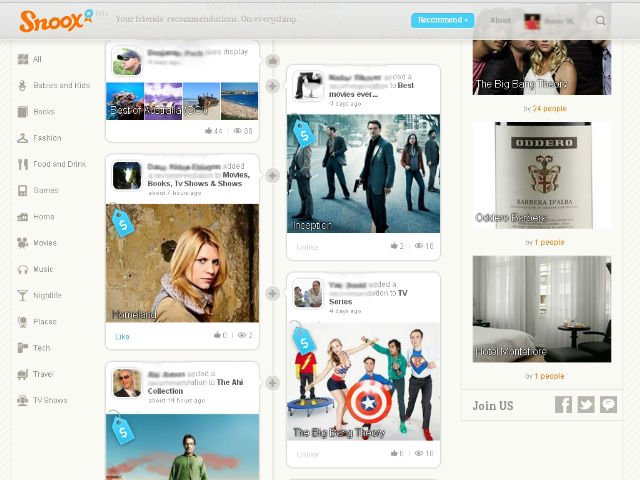Click the Home category icon

[x=22, y=217]
